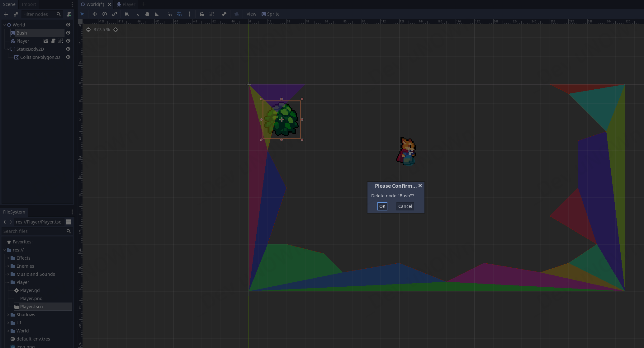Viewport: 644px width, 348px height.
Task: Activate the Pan mode hand tool
Action: (x=147, y=14)
